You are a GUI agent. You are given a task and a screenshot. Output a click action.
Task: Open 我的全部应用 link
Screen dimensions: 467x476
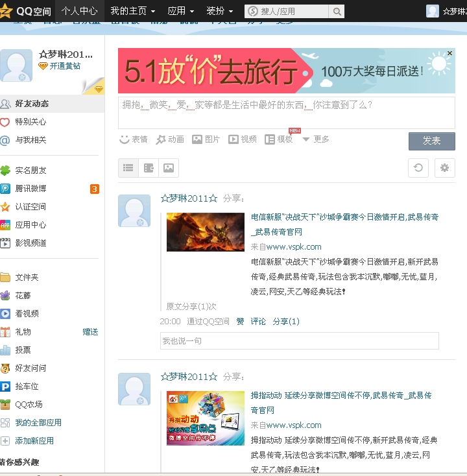[x=38, y=423]
